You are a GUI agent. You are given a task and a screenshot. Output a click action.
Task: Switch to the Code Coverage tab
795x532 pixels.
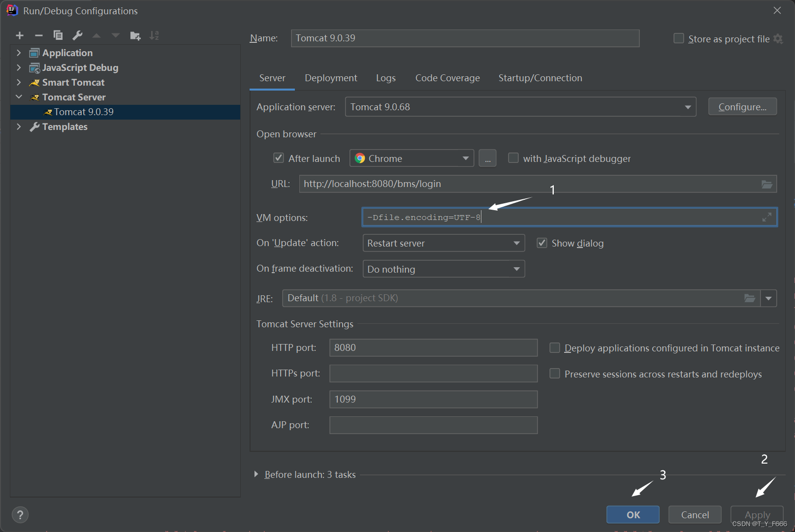[447, 78]
